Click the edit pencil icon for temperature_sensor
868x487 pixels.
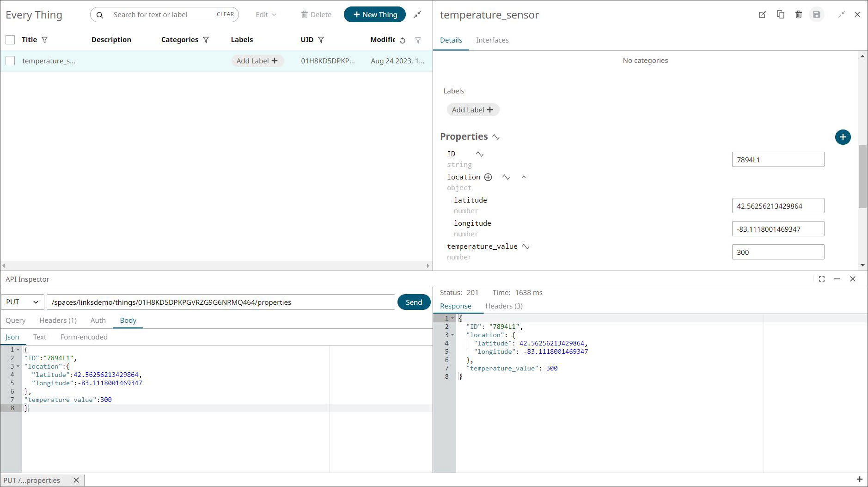[x=762, y=15]
